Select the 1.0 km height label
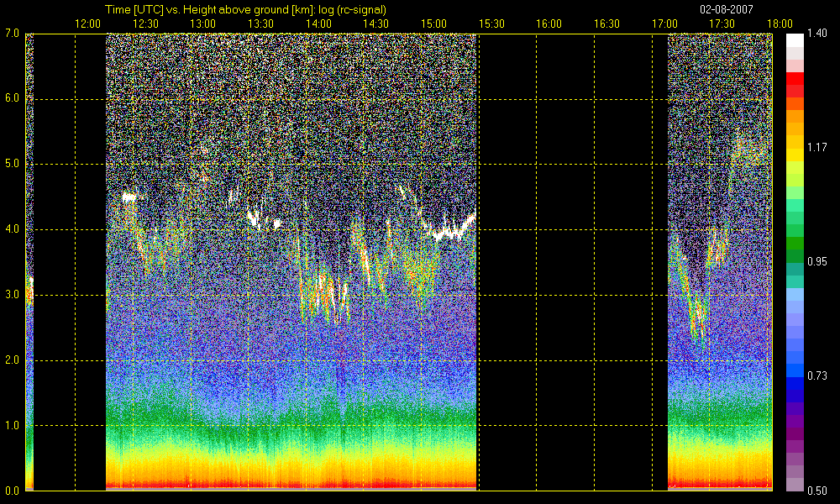The width and height of the screenshot is (840, 504). point(12,425)
